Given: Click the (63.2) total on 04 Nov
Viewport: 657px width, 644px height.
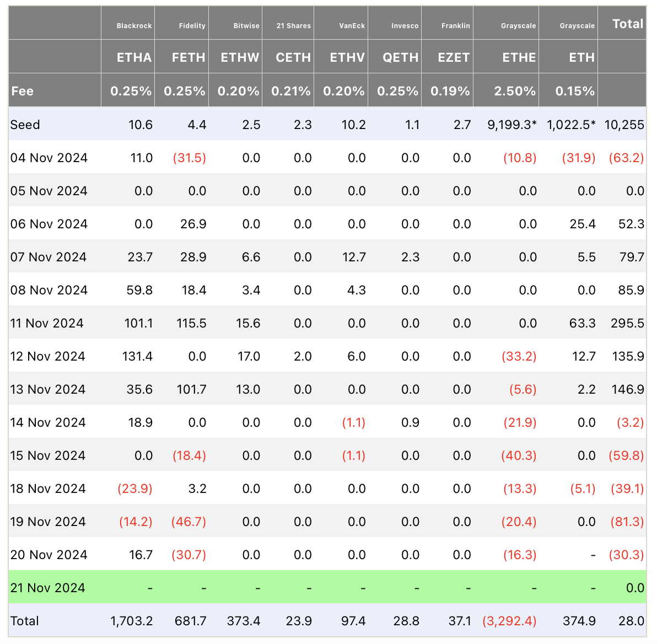Looking at the screenshot, I should click(x=626, y=158).
